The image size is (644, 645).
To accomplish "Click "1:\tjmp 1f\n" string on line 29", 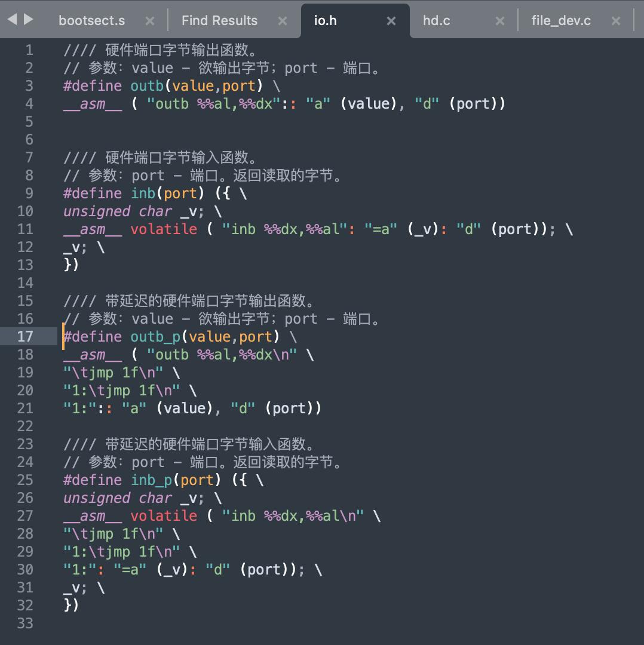I will (121, 552).
